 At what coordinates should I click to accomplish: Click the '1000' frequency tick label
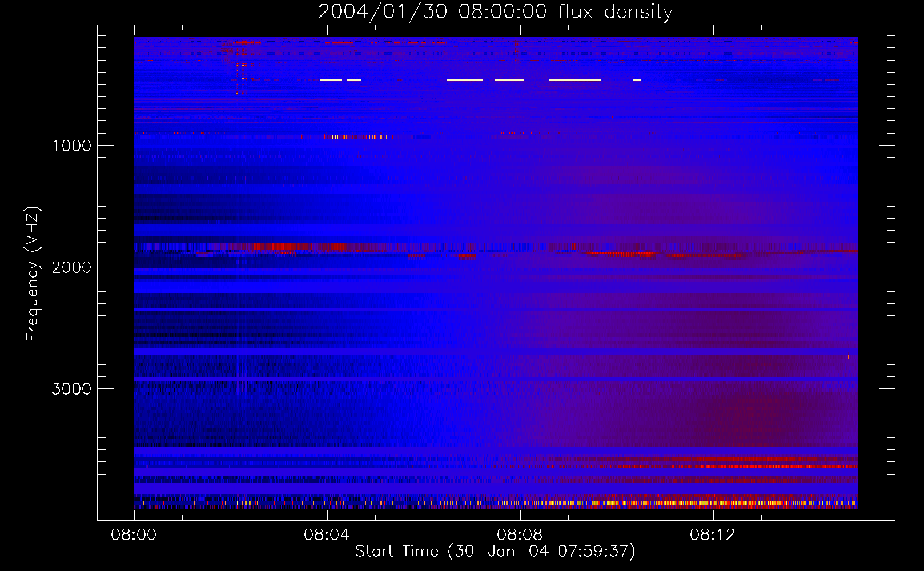(71, 146)
